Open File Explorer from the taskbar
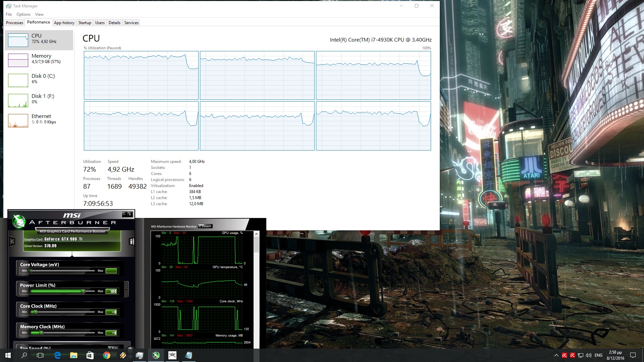This screenshot has height=362, width=644. [74, 355]
